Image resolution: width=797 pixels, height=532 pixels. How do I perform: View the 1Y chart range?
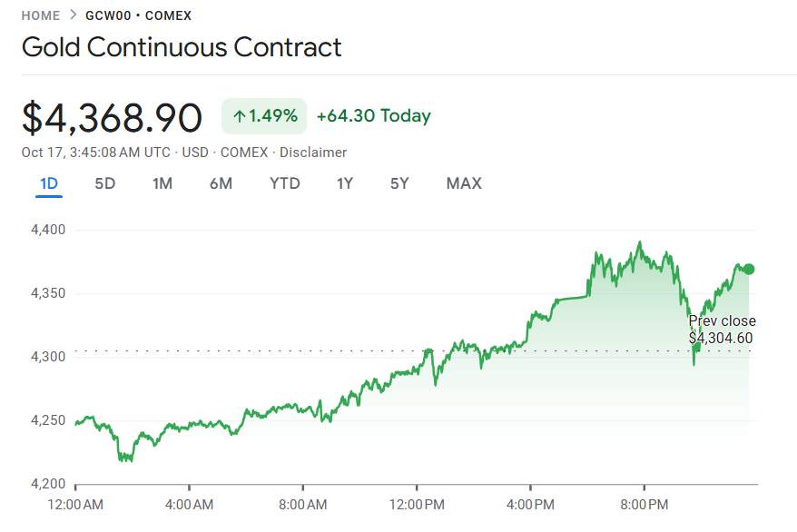[x=345, y=183]
